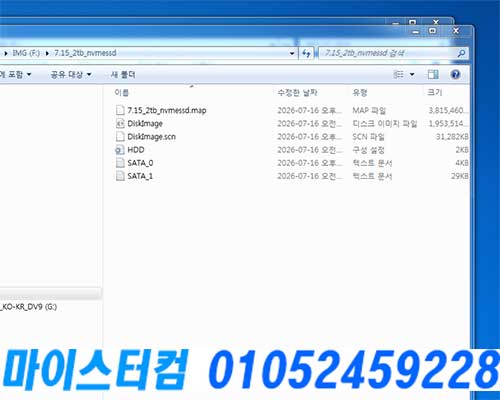Click the 디스크 이미지 파일 type cell
The height and width of the screenshot is (400, 500).
(385, 124)
